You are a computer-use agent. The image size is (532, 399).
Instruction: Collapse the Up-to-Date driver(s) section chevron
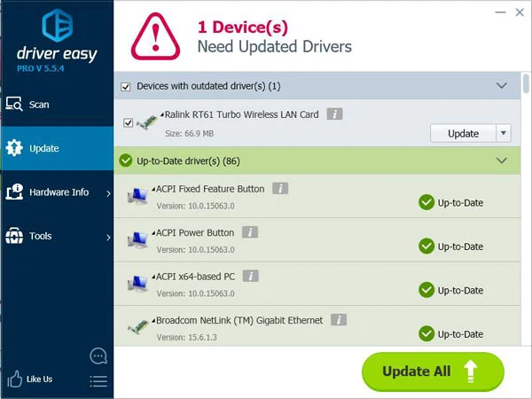click(x=502, y=160)
